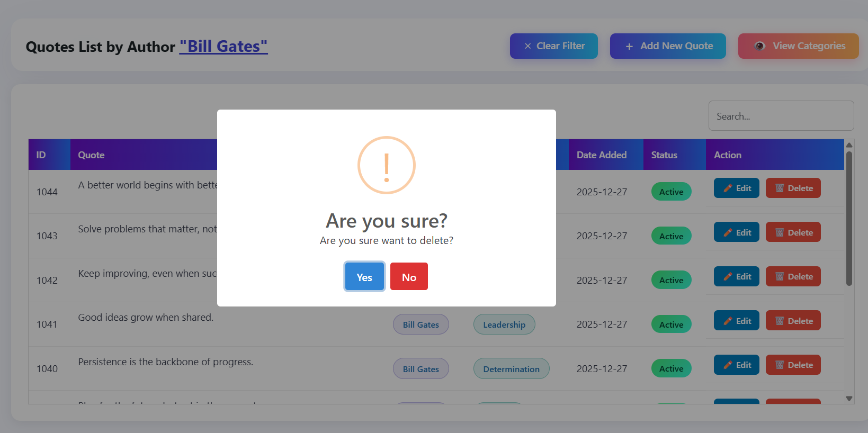The width and height of the screenshot is (868, 433).
Task: Click the trash icon for quote 1040
Action: coord(780,365)
